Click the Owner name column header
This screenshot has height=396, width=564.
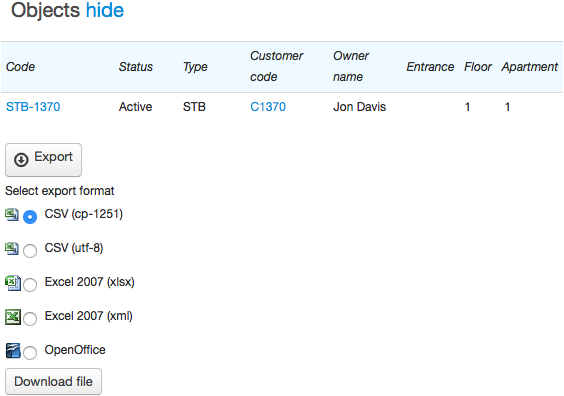pos(351,66)
